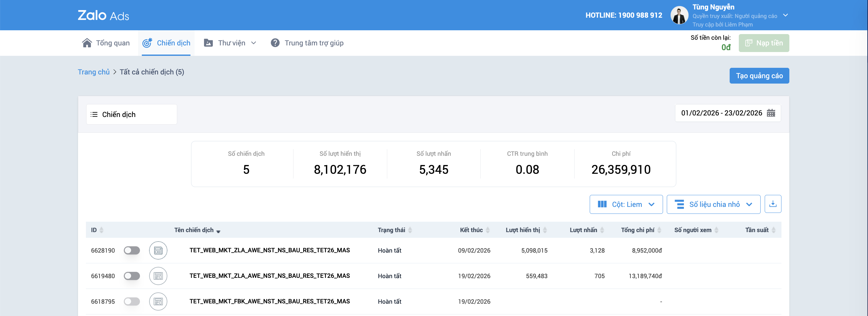The height and width of the screenshot is (316, 868).
Task: Open the Chiến dịch level selector
Action: click(131, 114)
